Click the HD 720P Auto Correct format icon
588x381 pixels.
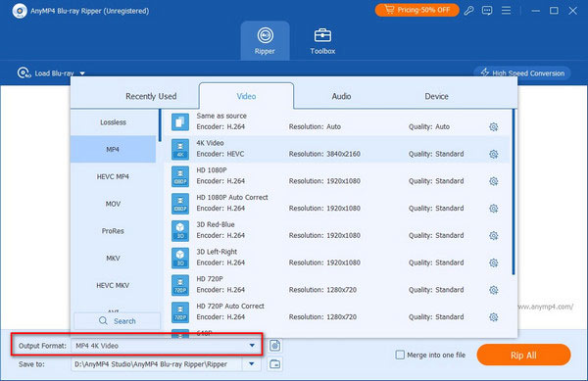coord(180,312)
